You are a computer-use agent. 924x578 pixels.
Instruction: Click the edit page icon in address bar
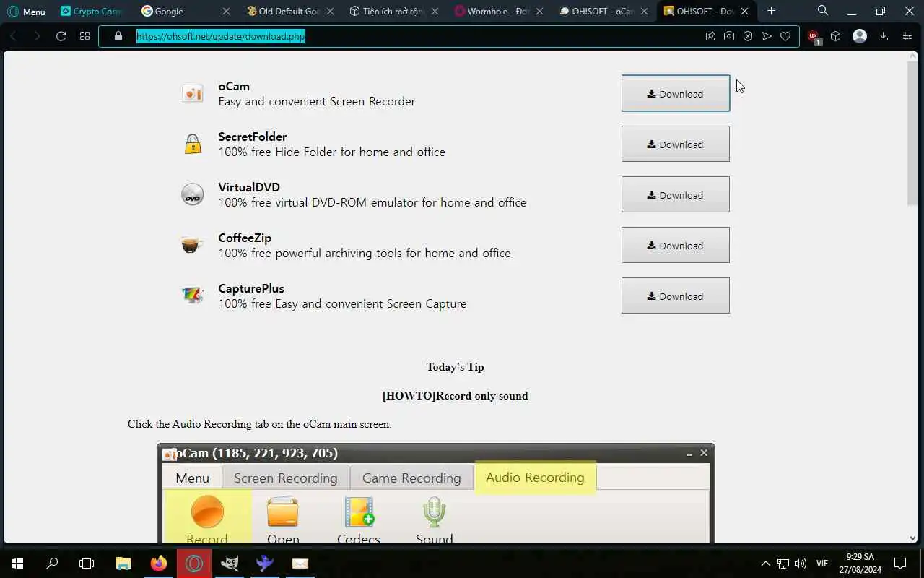pyautogui.click(x=710, y=36)
